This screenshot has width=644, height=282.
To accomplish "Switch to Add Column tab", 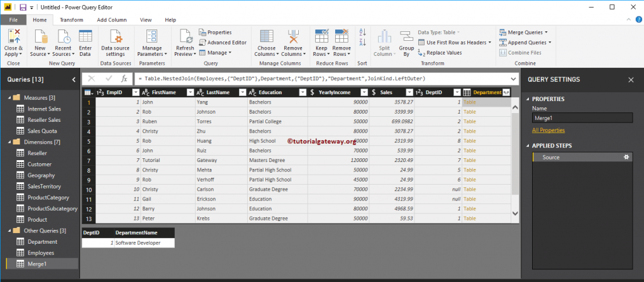I will pyautogui.click(x=112, y=19).
